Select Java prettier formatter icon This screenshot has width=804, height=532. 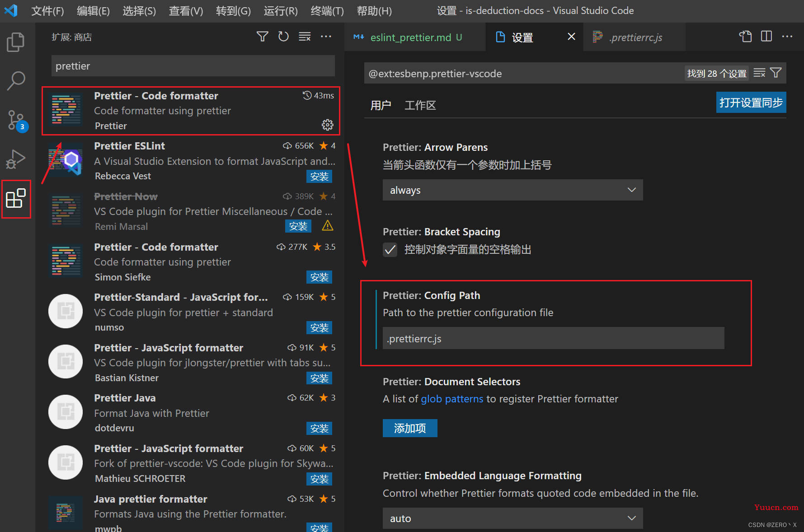tap(66, 513)
